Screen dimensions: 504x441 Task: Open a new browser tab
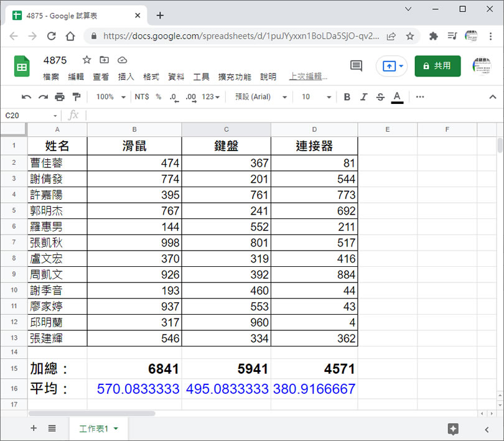point(160,16)
